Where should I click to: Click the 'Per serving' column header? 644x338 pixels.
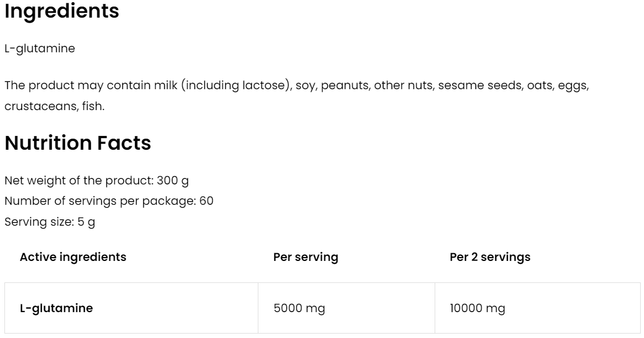pyautogui.click(x=306, y=257)
